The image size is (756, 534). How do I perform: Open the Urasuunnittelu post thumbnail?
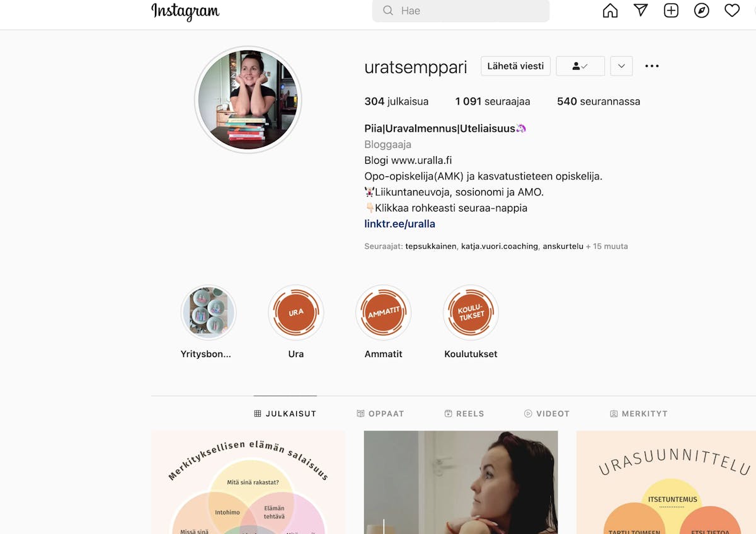[x=666, y=482]
